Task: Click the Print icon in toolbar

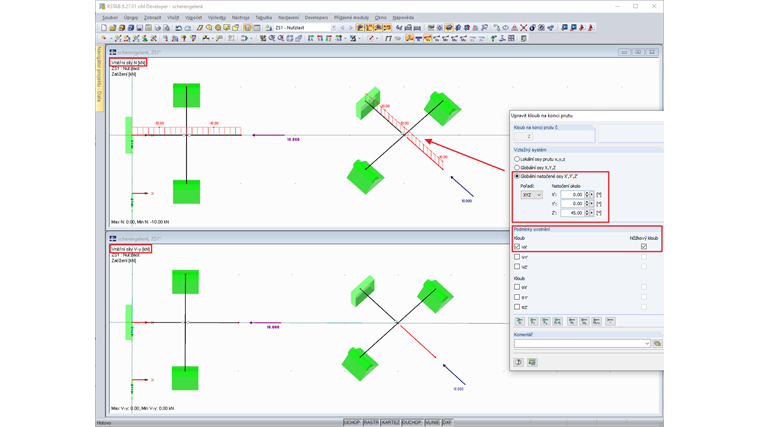Action: click(x=158, y=28)
